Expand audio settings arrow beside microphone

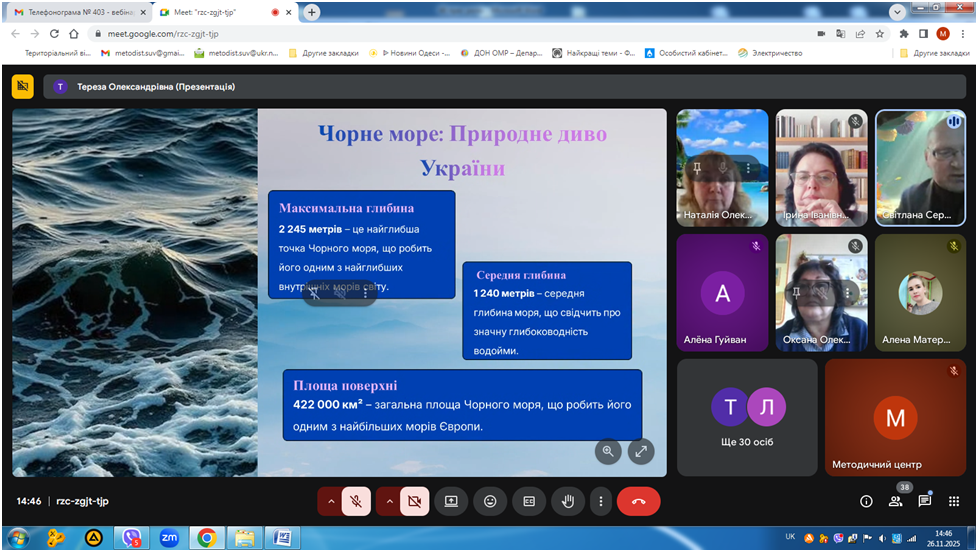[x=329, y=501]
